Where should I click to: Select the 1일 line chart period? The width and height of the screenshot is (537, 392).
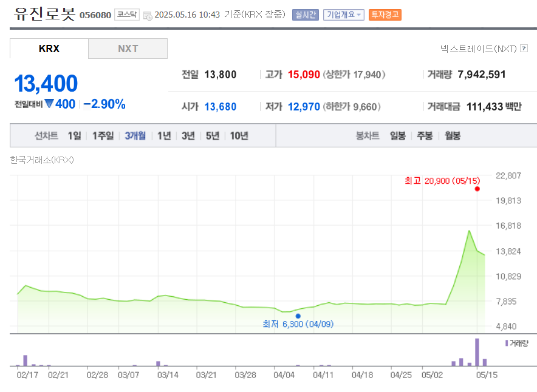(74, 136)
